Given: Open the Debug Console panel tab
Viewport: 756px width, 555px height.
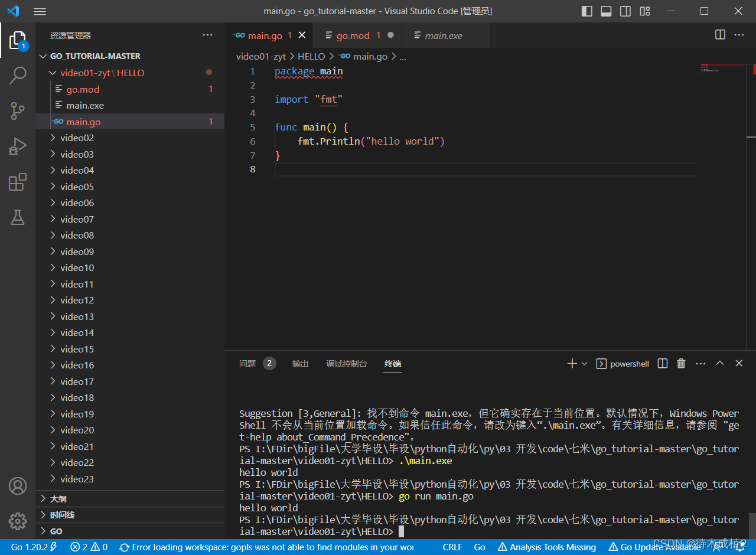Looking at the screenshot, I should tap(347, 364).
